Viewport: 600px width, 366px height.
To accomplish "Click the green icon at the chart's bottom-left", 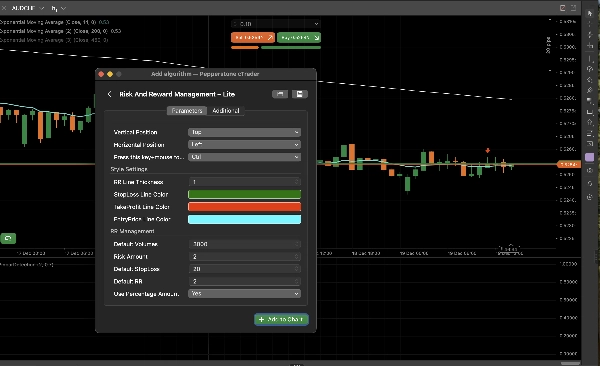I will (8, 239).
